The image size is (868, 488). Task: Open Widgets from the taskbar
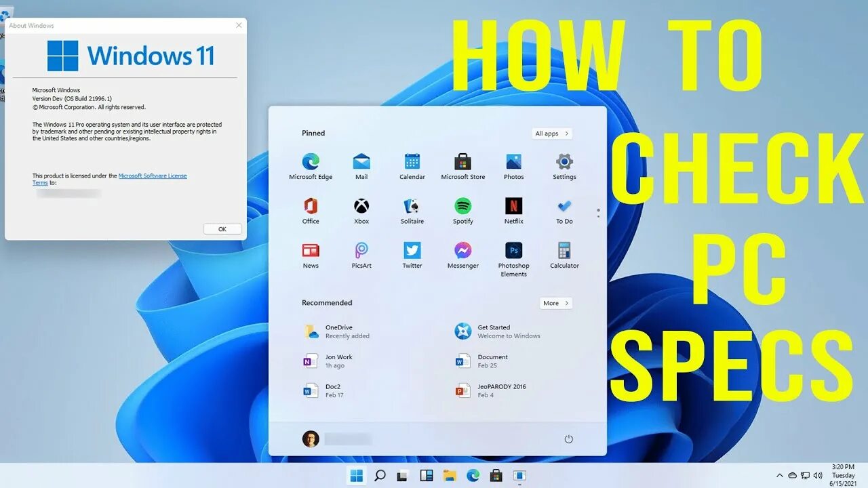(x=427, y=476)
